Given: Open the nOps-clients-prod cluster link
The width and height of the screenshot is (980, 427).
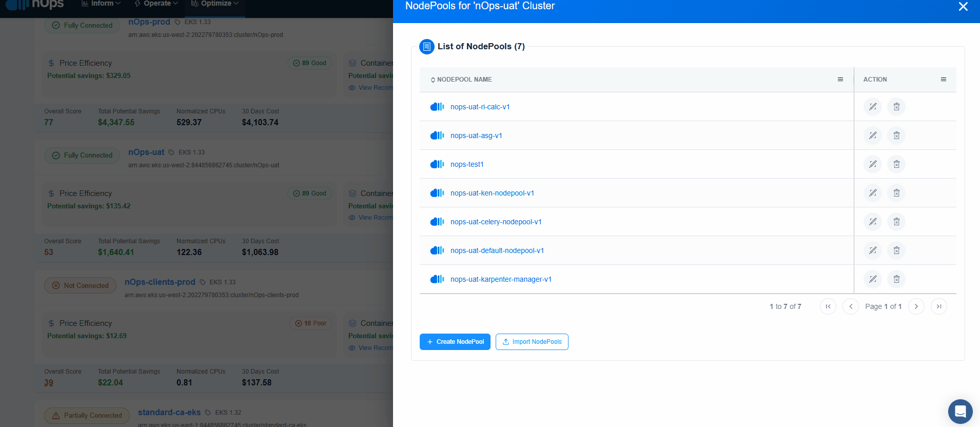Looking at the screenshot, I should point(160,282).
